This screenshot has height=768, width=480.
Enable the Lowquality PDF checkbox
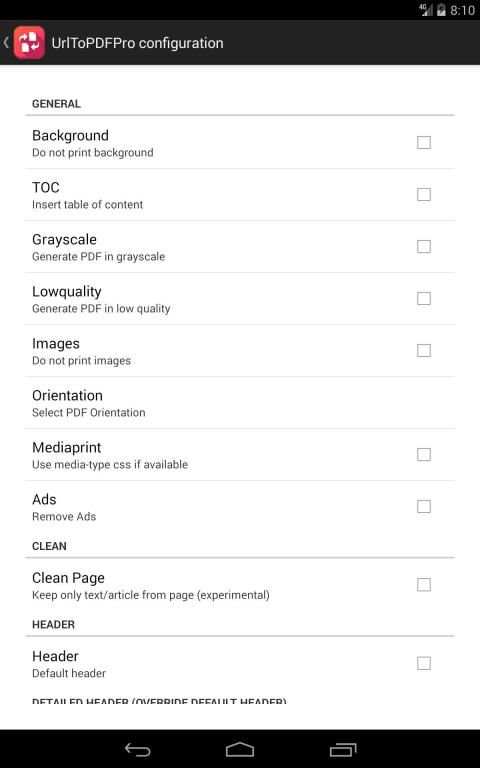424,298
